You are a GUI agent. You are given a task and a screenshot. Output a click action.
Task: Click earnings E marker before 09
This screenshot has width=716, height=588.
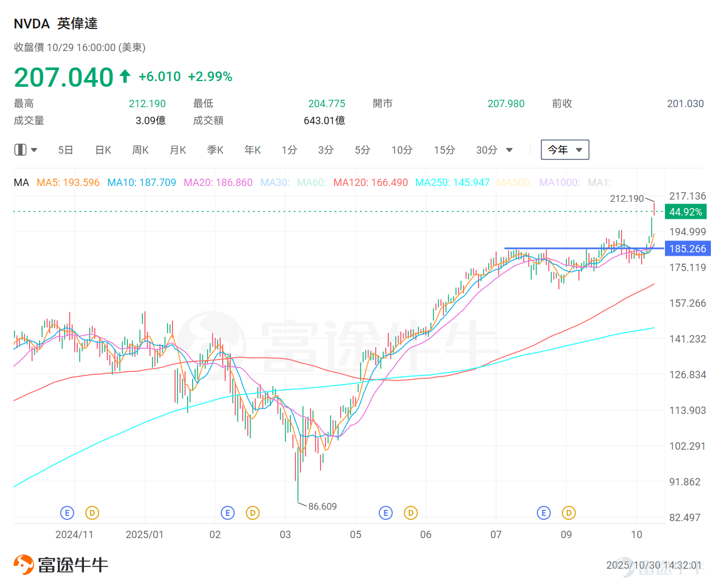click(544, 513)
